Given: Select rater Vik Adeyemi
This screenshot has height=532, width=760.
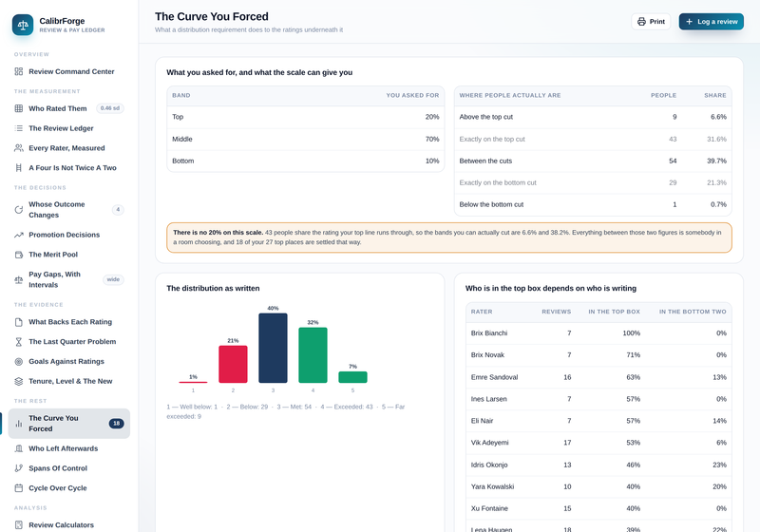Looking at the screenshot, I should pyautogui.click(x=598, y=443).
